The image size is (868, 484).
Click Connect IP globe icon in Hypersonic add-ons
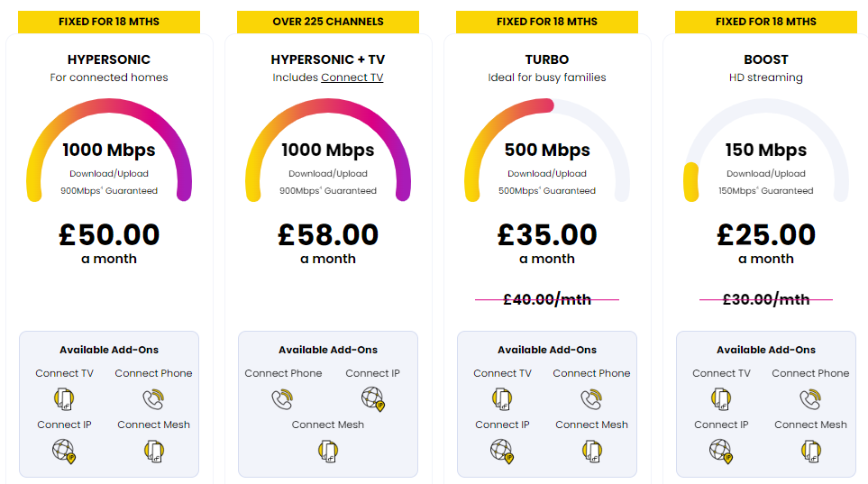(64, 451)
